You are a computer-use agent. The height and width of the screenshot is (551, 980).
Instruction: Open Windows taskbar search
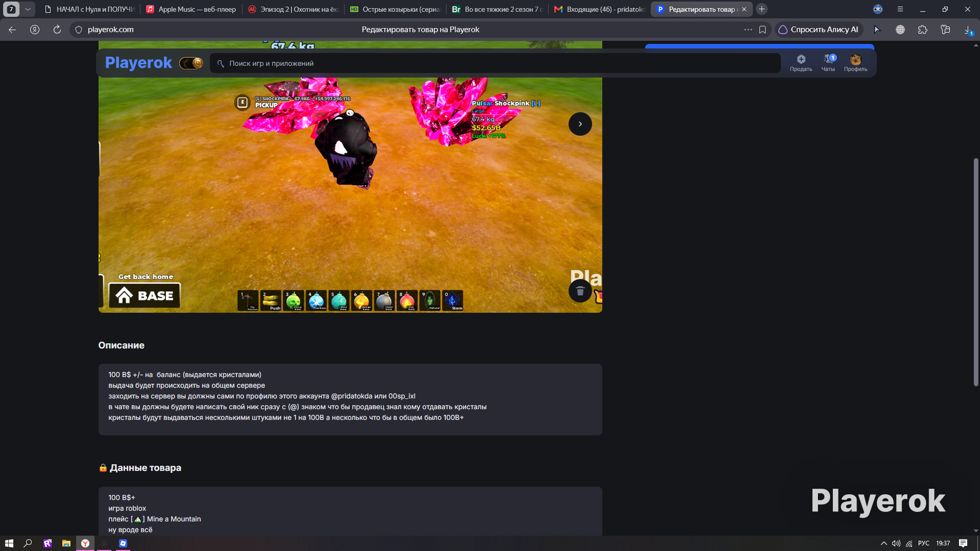[x=28, y=543]
